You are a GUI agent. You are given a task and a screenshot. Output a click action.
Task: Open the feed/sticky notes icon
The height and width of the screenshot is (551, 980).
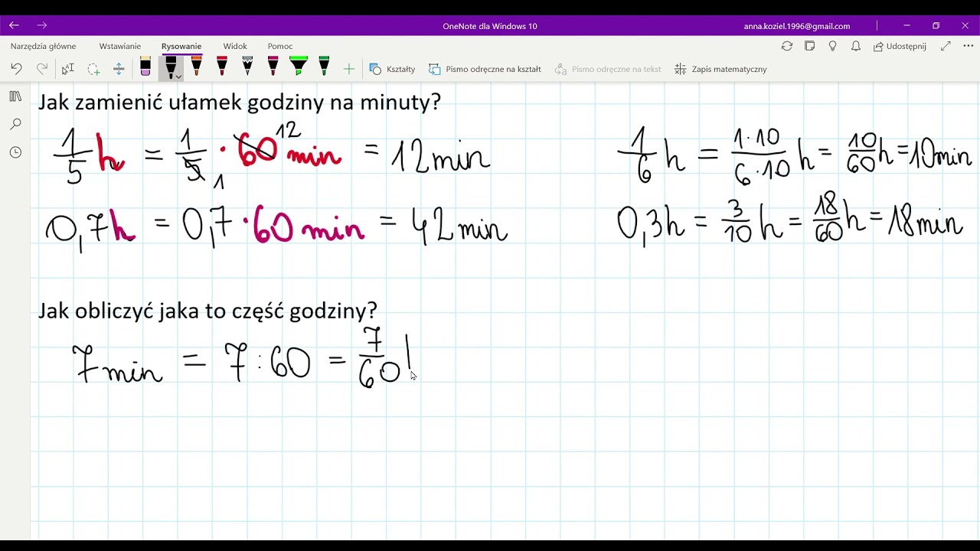coord(810,46)
